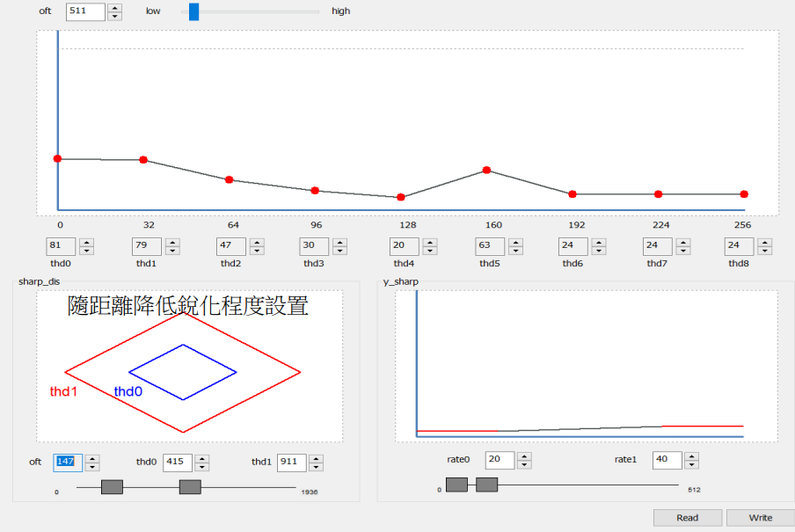Click the first handle on y_sharp range slider

pyautogui.click(x=456, y=485)
